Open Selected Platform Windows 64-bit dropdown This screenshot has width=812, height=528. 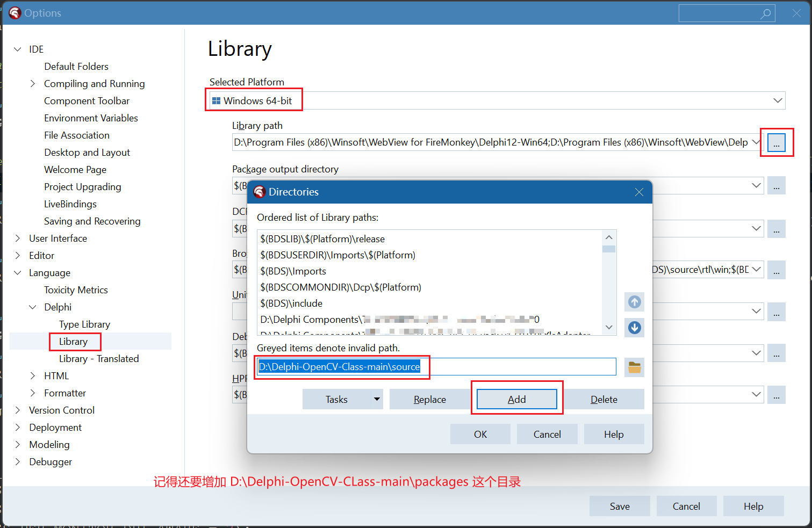point(497,100)
